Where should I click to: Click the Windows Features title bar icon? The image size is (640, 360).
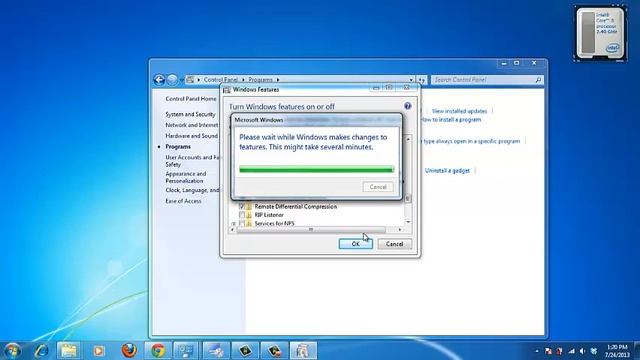tap(227, 90)
